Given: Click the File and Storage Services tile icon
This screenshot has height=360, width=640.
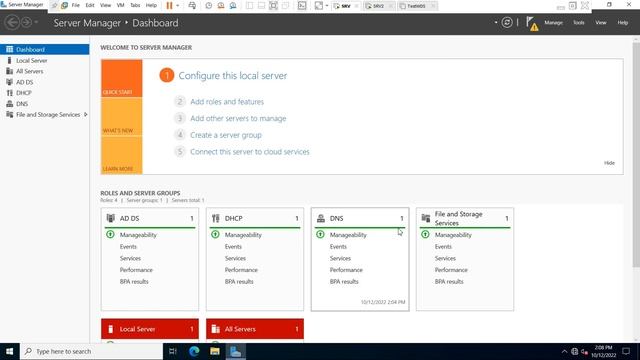Looking at the screenshot, I should [426, 218].
